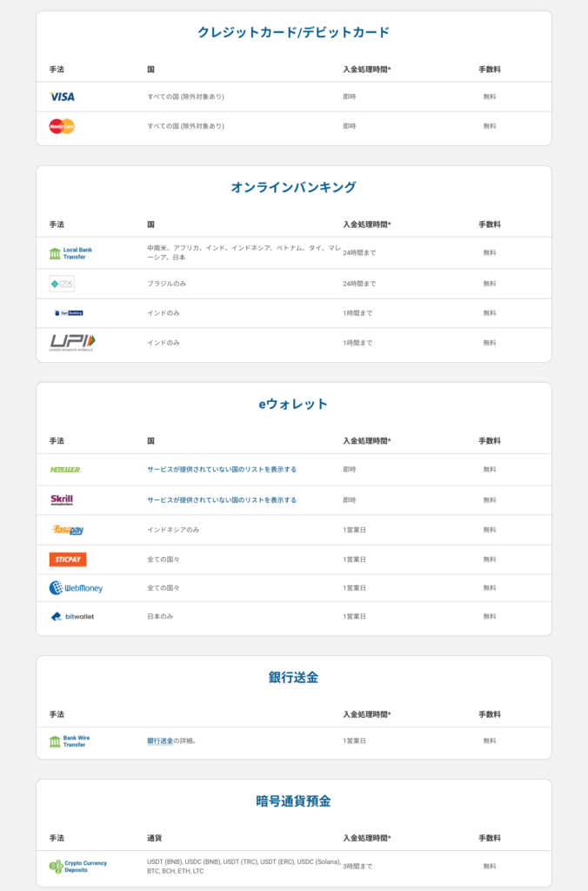The image size is (588, 891).
Task: Select the Pix payment logo
Action: pyautogui.click(x=62, y=284)
